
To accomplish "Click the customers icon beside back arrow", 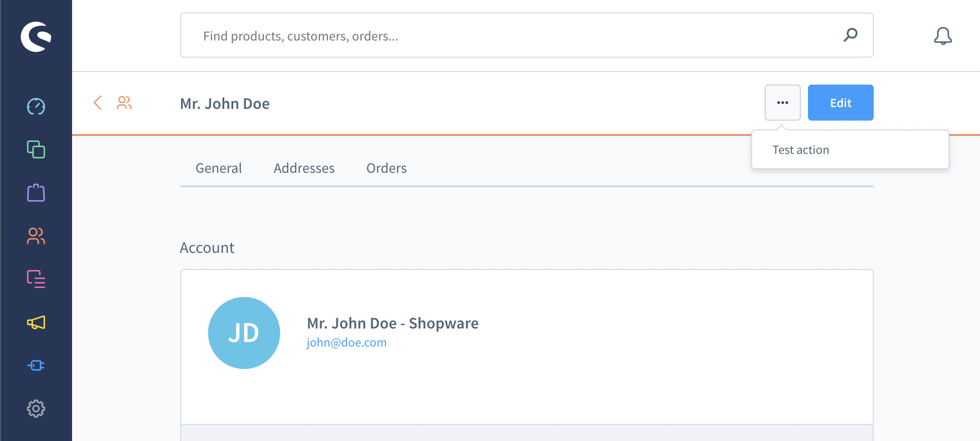I will [124, 103].
